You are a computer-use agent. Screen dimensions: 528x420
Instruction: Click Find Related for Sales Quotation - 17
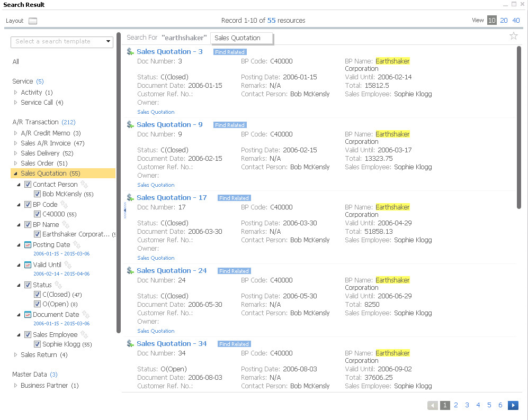click(234, 197)
